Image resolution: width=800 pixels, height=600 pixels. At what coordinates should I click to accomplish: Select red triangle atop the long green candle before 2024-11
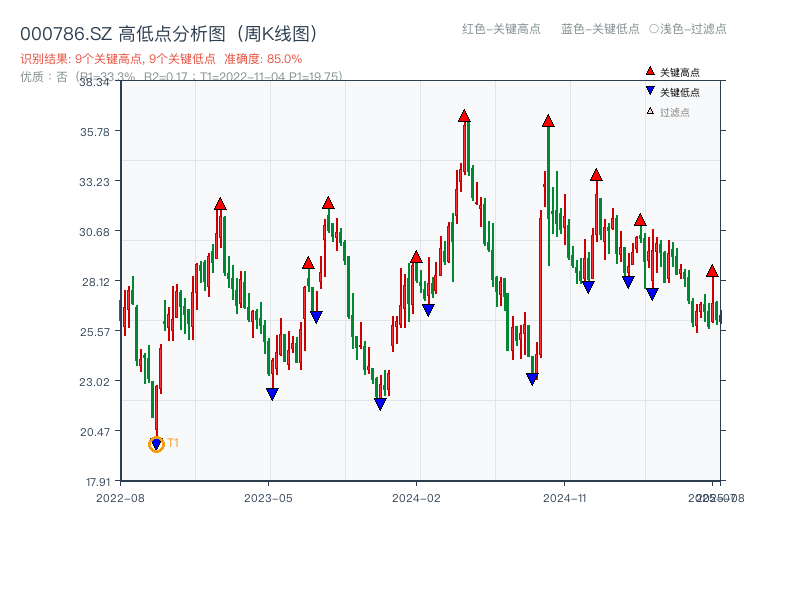coord(548,121)
